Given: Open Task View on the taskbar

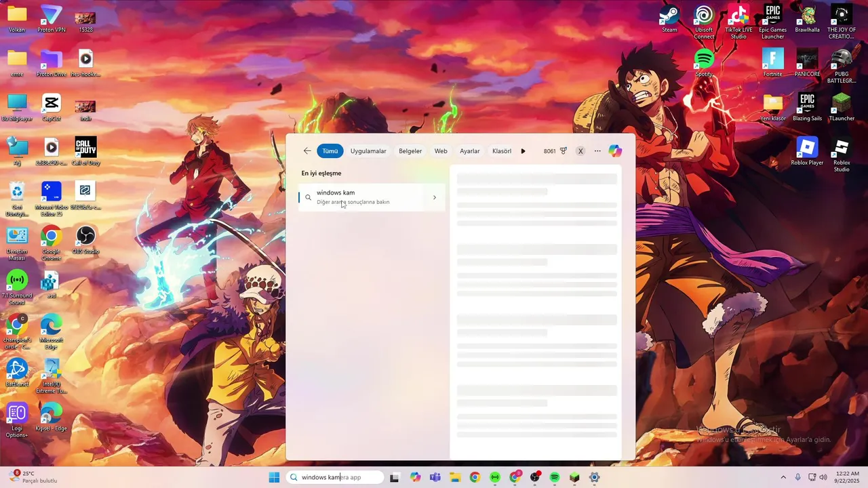Looking at the screenshot, I should click(395, 477).
